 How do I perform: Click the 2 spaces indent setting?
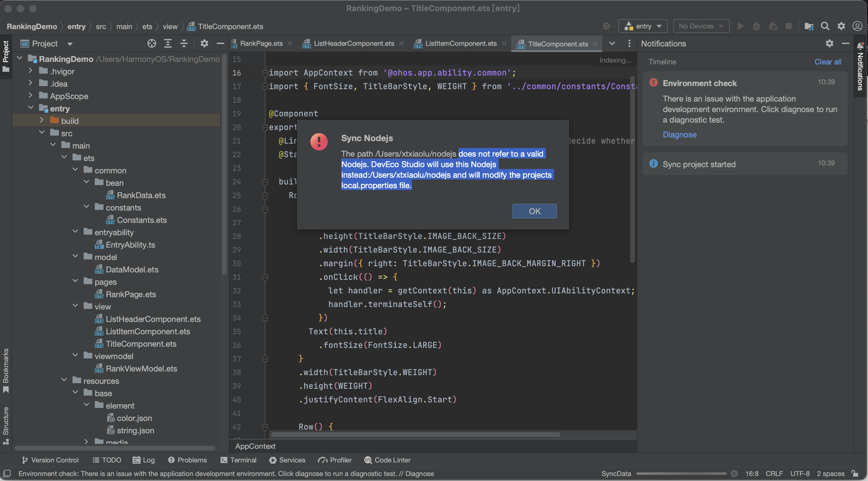click(831, 474)
